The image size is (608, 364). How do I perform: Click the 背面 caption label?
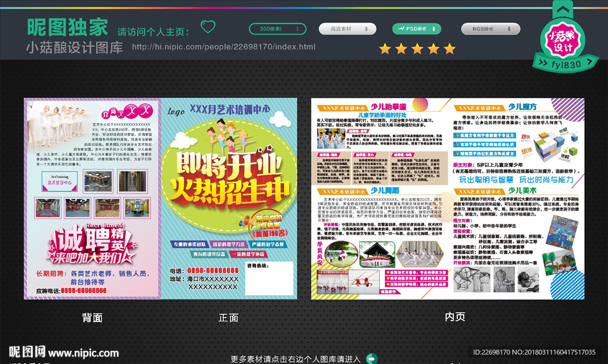[92, 318]
